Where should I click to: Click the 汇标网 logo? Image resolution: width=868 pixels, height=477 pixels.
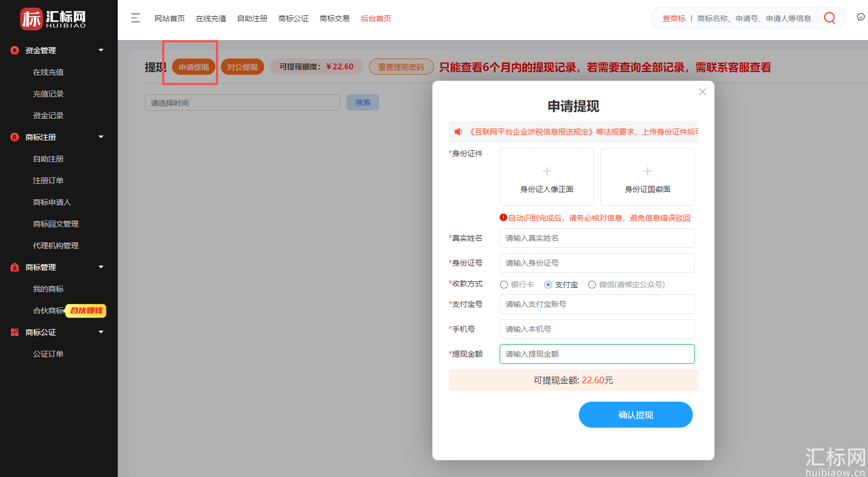click(53, 19)
